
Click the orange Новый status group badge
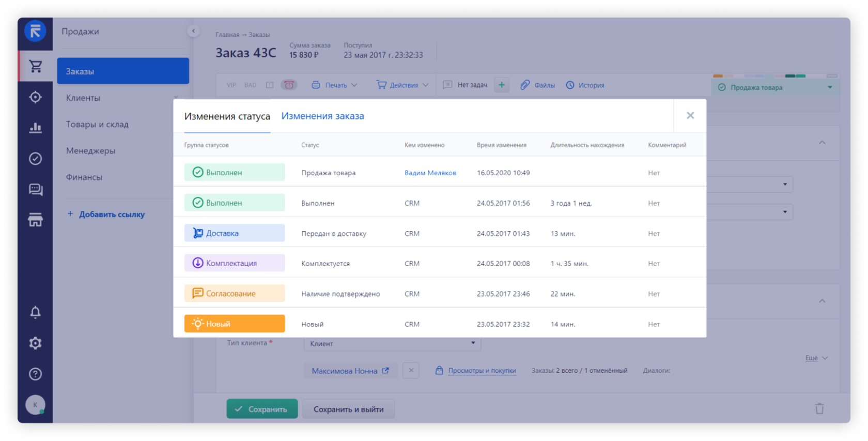235,324
